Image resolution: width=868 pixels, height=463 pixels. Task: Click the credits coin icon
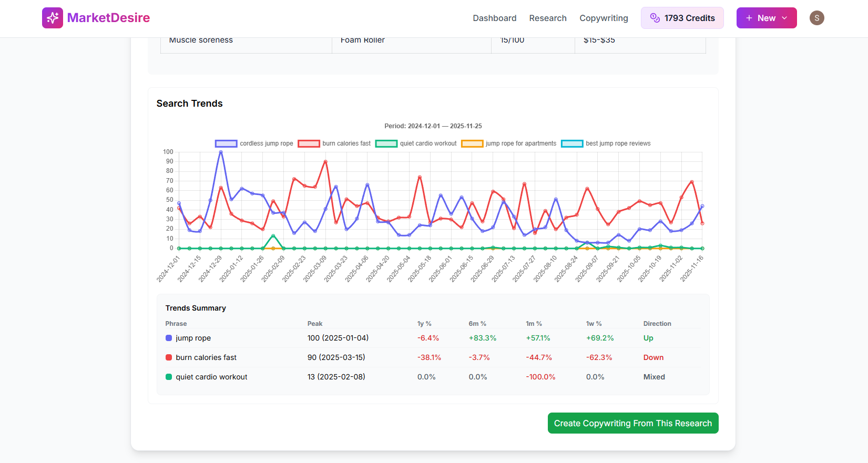(655, 18)
